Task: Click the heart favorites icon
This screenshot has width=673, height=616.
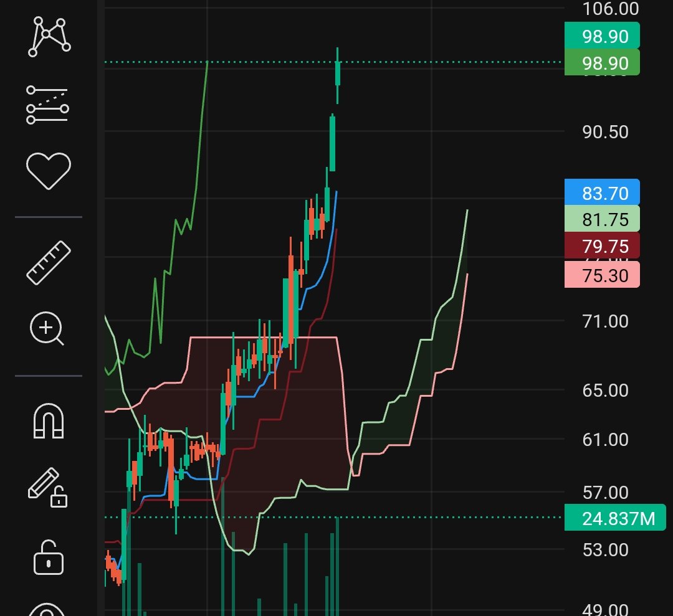Action: tap(49, 171)
